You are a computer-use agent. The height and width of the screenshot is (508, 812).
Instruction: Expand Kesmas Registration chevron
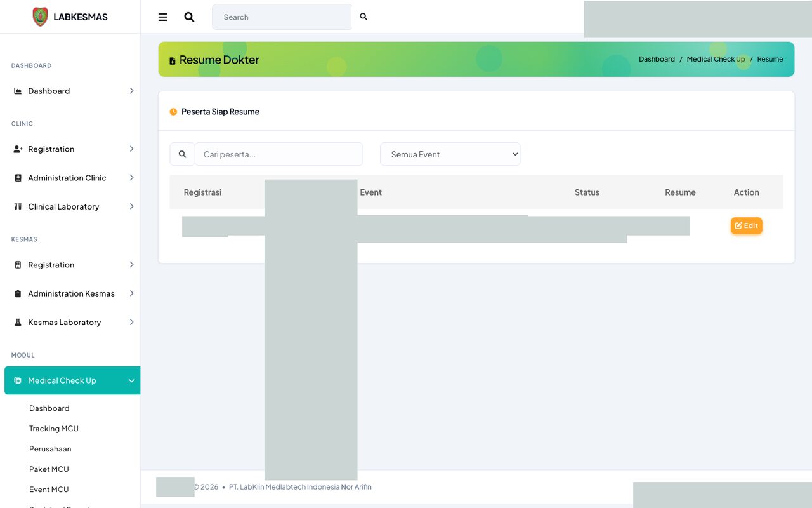pos(131,265)
